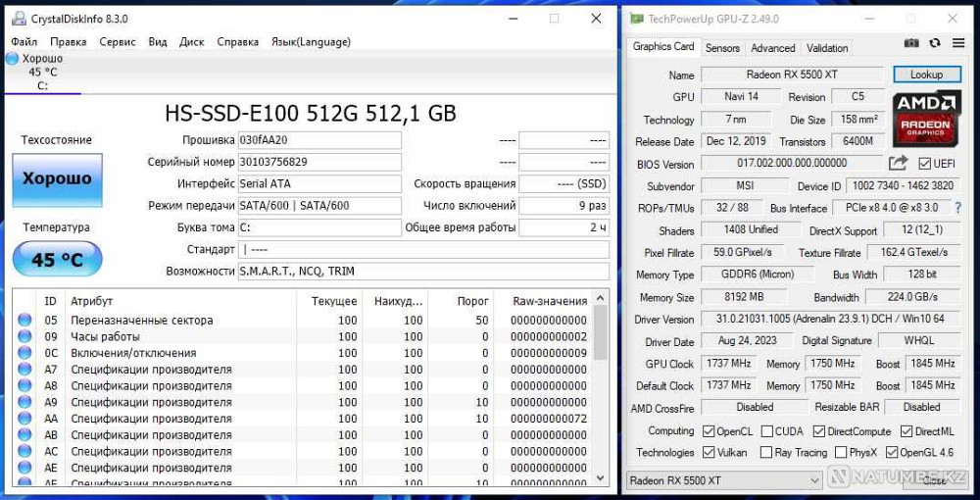Screen dimensions: 980x500
Task: Click status orb for attribute A7 row
Action: pos(24,369)
